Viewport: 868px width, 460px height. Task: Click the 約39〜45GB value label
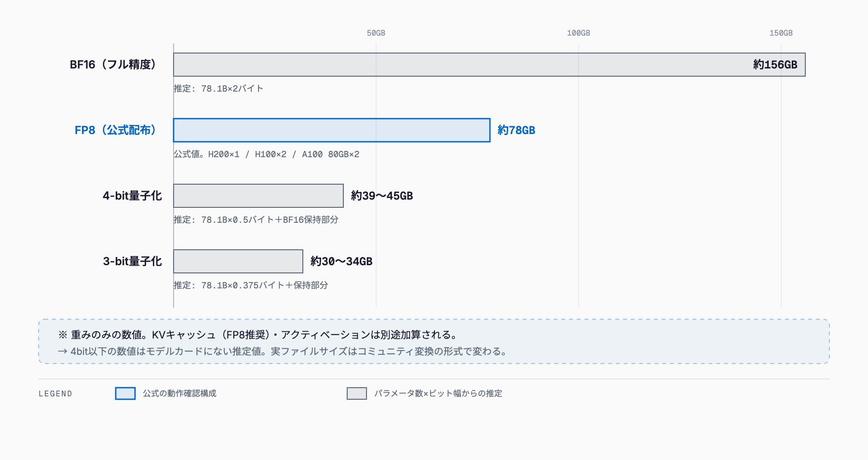pyautogui.click(x=382, y=196)
